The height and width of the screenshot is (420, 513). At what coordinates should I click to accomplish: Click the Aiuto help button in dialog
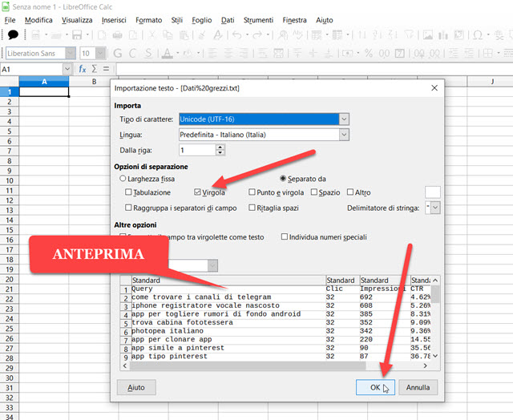click(x=136, y=387)
